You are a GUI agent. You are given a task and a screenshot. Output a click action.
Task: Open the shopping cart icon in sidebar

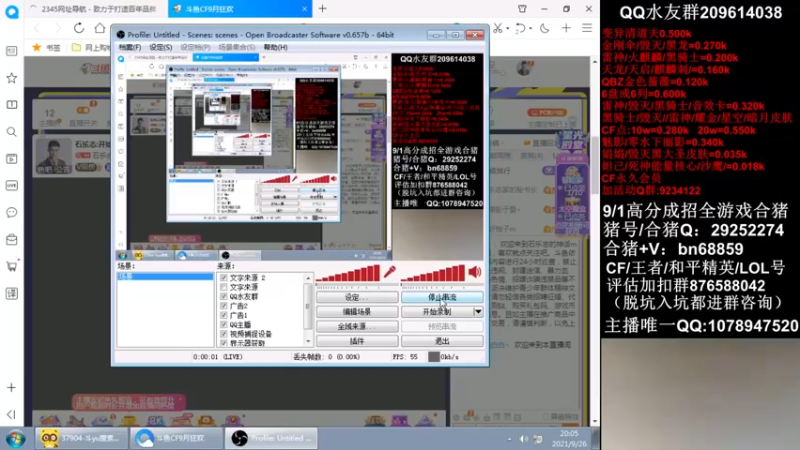click(11, 266)
